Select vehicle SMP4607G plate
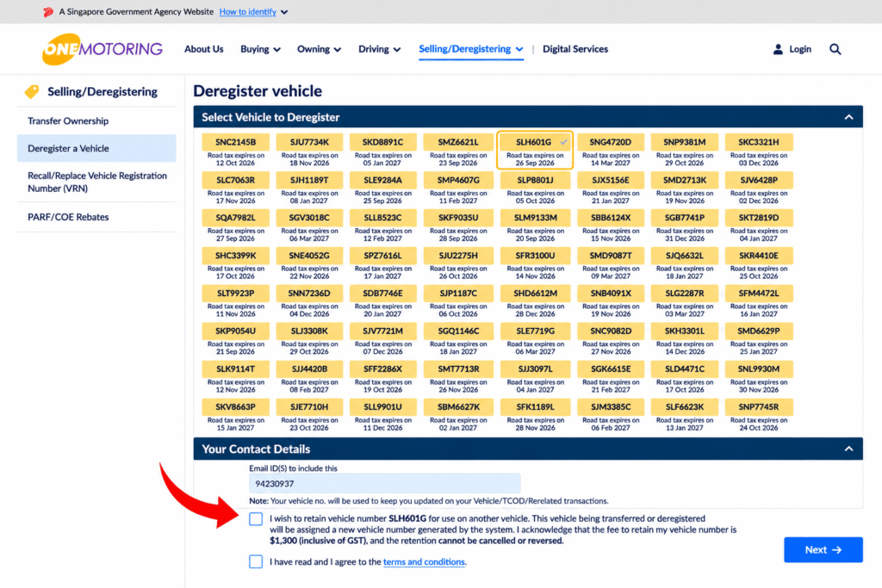The width and height of the screenshot is (882, 588). click(458, 180)
